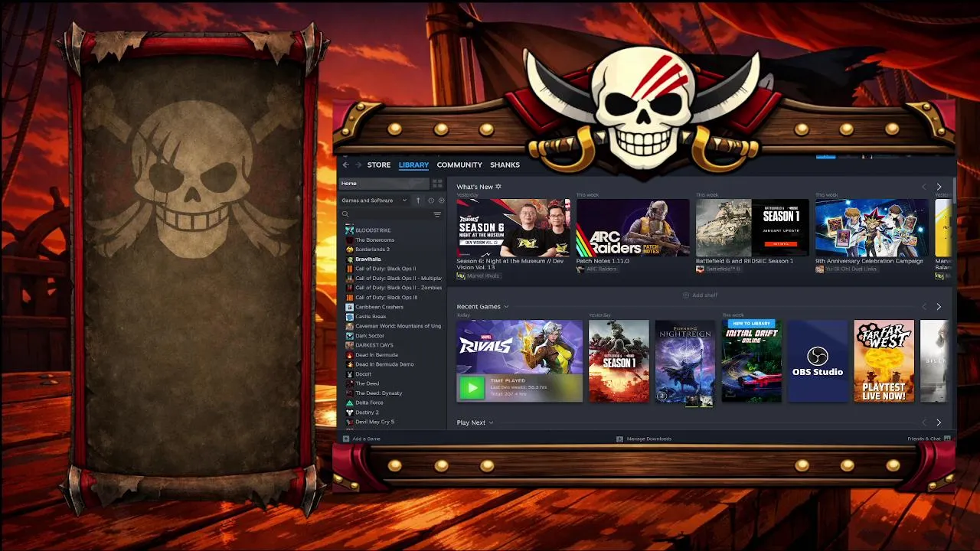Open Battlefield Season 1 recent game cover

(619, 361)
